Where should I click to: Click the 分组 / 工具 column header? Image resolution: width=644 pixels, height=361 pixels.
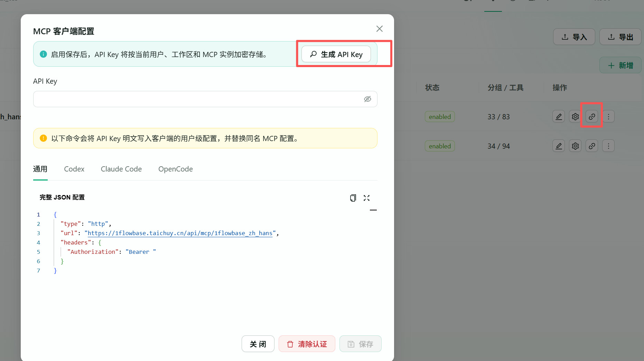tap(505, 87)
